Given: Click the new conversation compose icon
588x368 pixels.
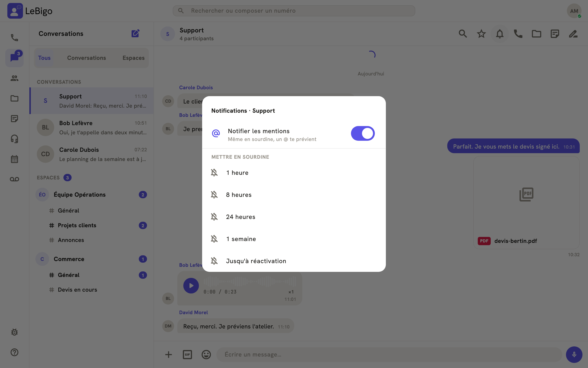Looking at the screenshot, I should 135,34.
